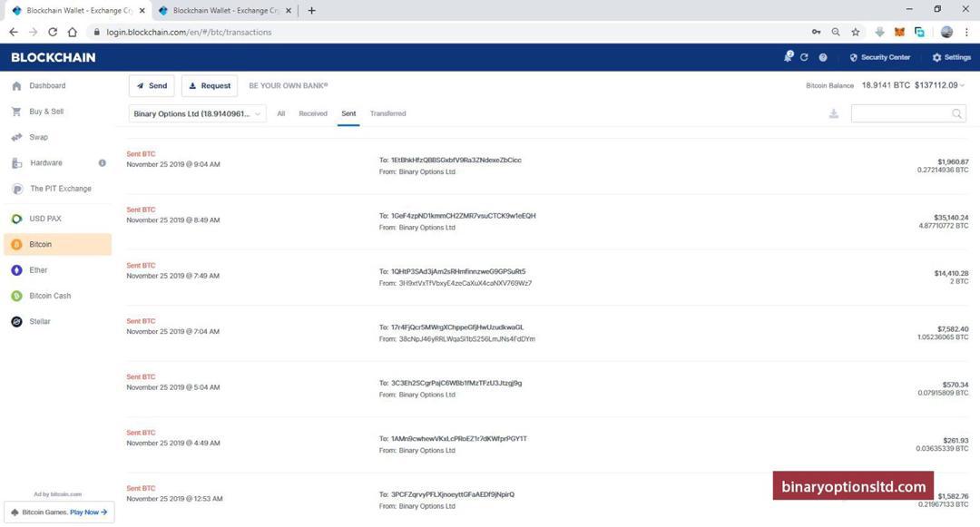Click the recipient address starting with 1AMn9cw
This screenshot has height=527, width=980.
coord(459,438)
